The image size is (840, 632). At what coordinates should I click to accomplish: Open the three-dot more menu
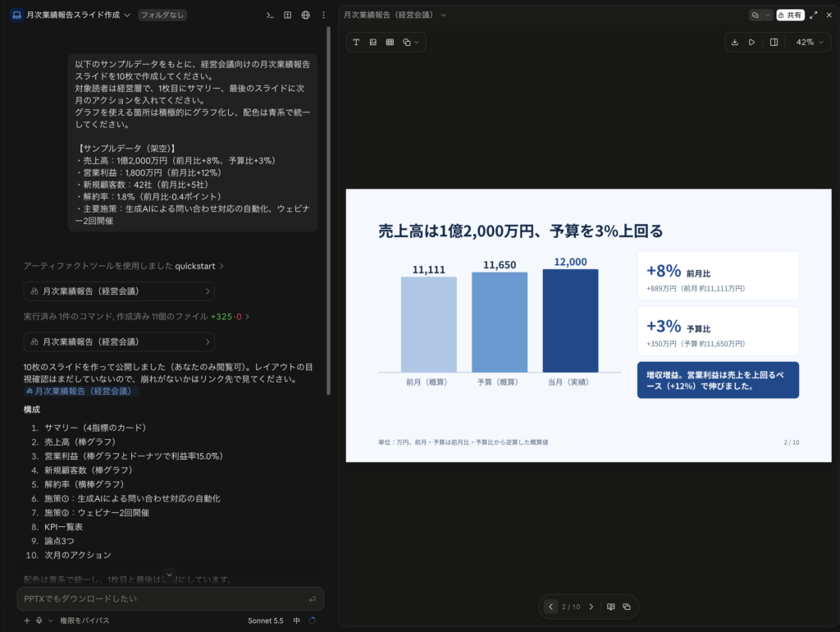coord(323,15)
